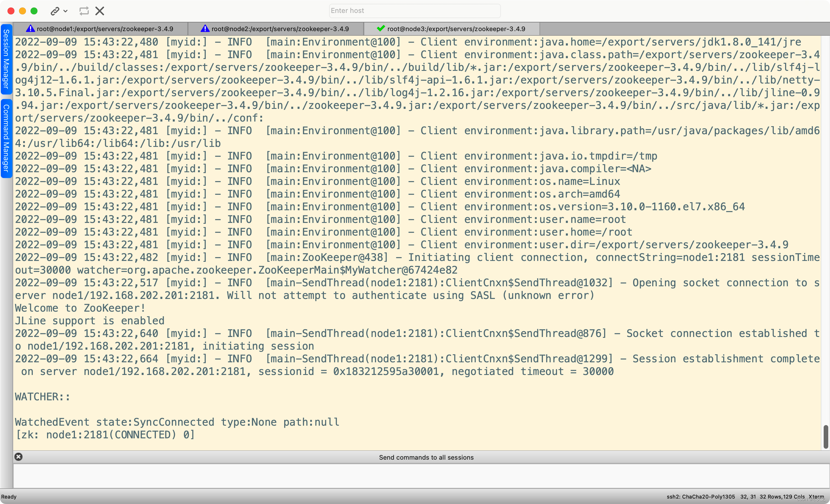The image size is (830, 504).
Task: Click the '[zk: node1:2181(CONNECTED) 0]' prompt
Action: point(105,435)
